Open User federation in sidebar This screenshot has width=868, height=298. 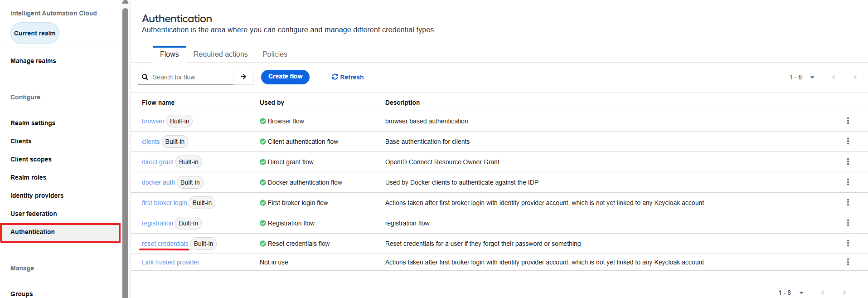pos(34,214)
